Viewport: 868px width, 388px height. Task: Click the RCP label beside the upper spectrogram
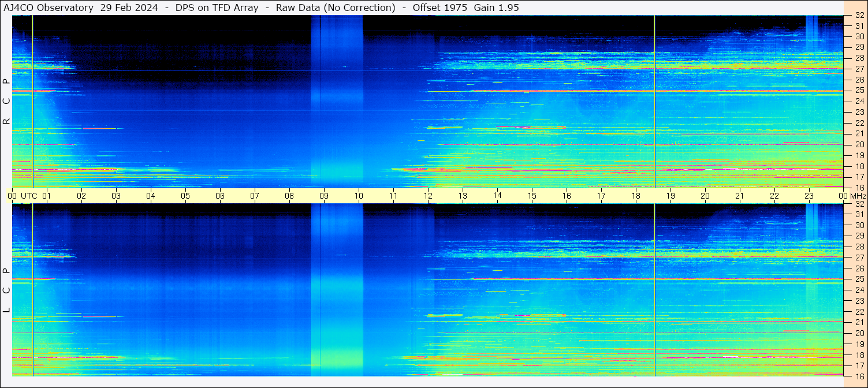(6, 101)
